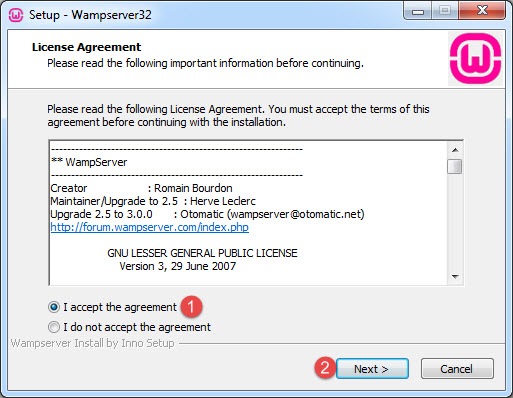Click the "Setup - Wampserver32" title bar text
Image resolution: width=513 pixels, height=398 pixels.
tap(90, 15)
